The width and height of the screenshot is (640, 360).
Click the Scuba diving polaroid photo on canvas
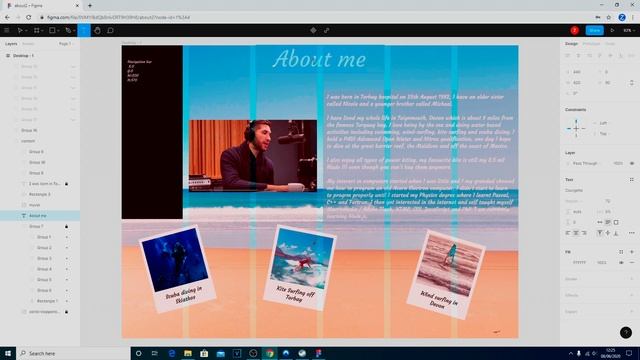click(x=178, y=268)
